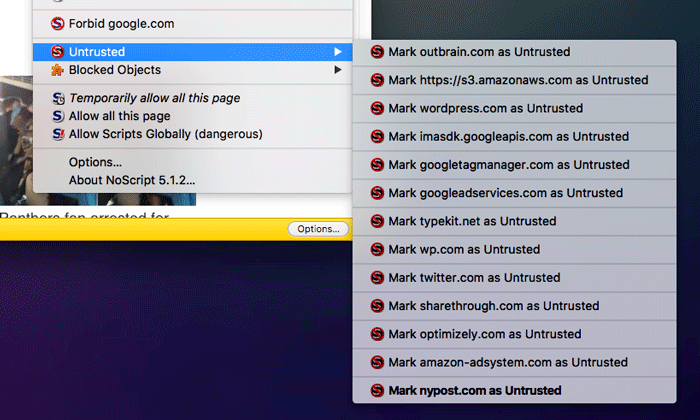
Task: Mark wp.com as Untrusted
Action: click(514, 249)
